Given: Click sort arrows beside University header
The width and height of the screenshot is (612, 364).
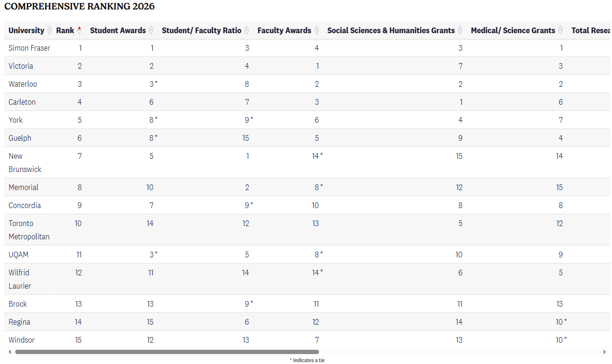Looking at the screenshot, I should 49,30.
